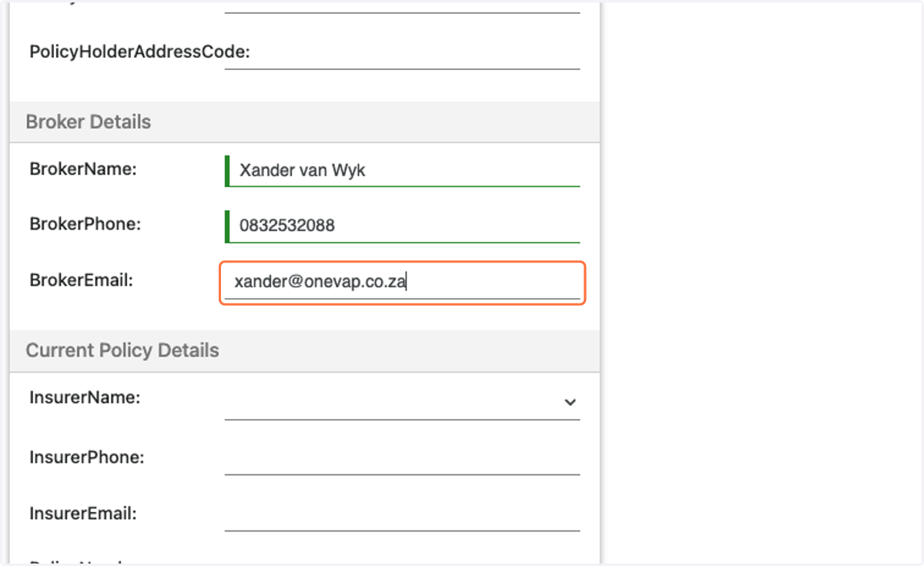Click the BrokerName field with Xander van Wyk

(x=402, y=171)
